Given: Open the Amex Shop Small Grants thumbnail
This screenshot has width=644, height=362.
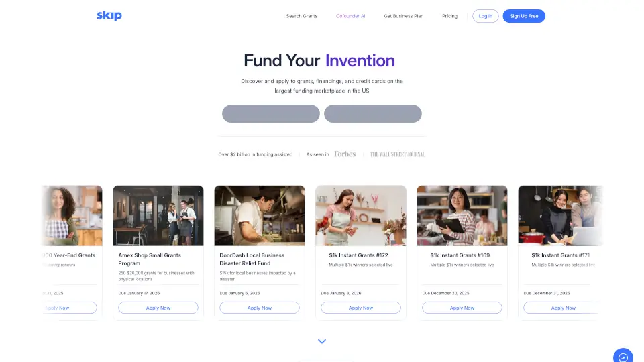Looking at the screenshot, I should [158, 215].
